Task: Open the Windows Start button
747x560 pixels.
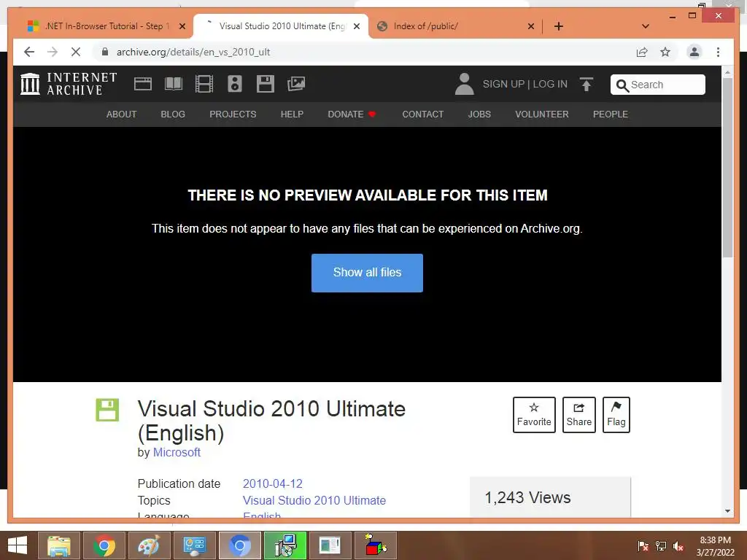Action: 18,545
